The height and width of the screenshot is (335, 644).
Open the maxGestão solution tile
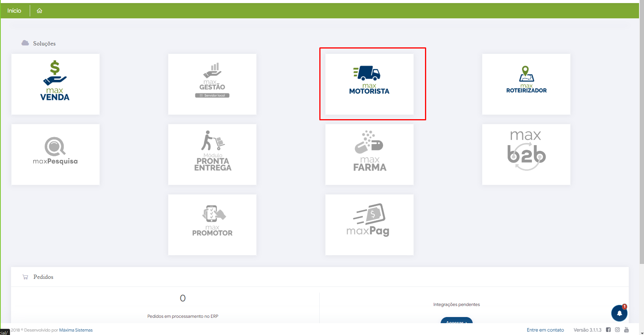212,84
